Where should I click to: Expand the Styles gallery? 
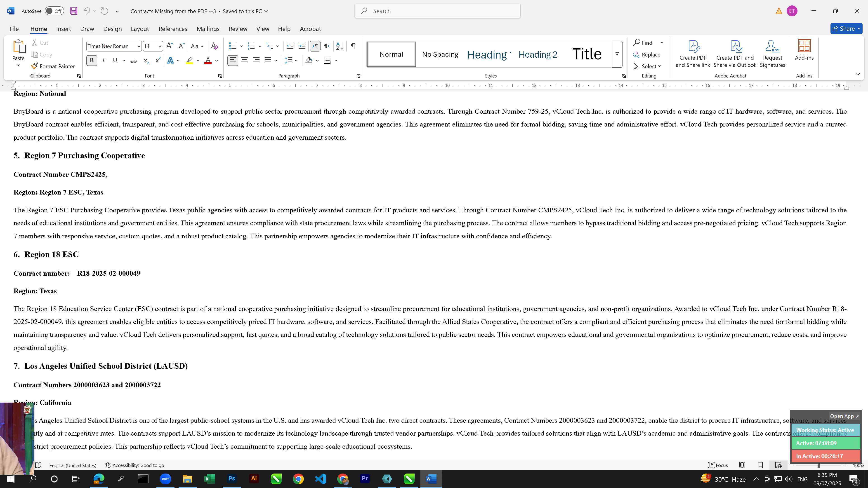pyautogui.click(x=617, y=54)
